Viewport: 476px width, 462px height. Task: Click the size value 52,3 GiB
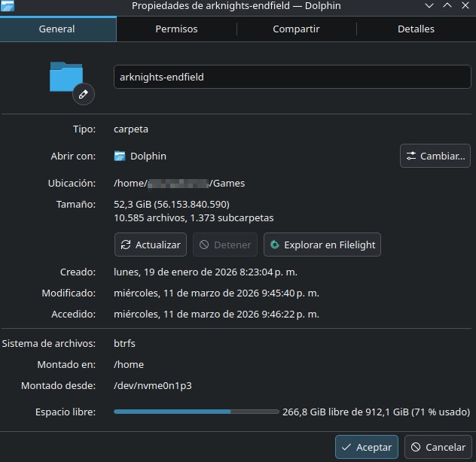pos(133,204)
